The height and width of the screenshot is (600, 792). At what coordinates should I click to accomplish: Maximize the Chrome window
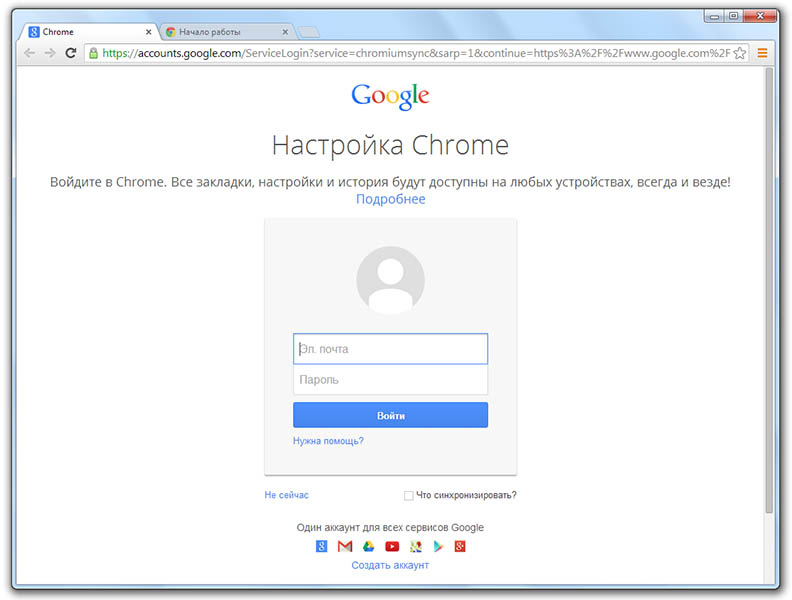click(x=733, y=16)
